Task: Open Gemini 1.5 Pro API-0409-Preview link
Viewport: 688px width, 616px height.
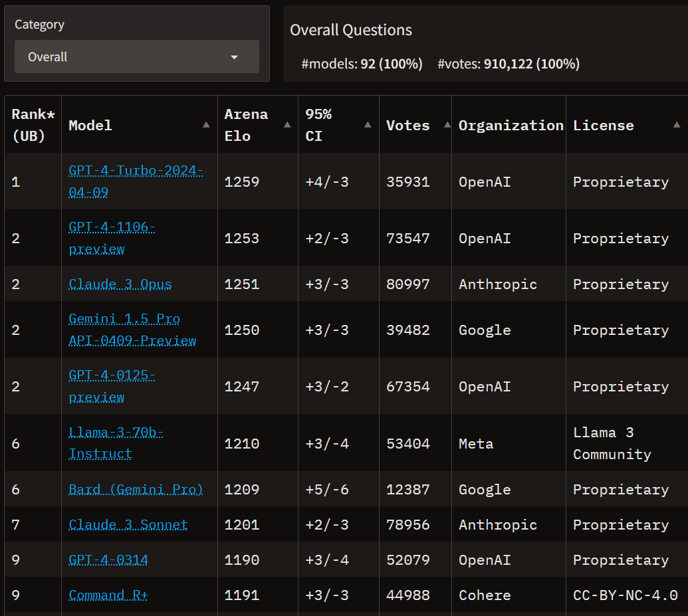Action: [132, 330]
